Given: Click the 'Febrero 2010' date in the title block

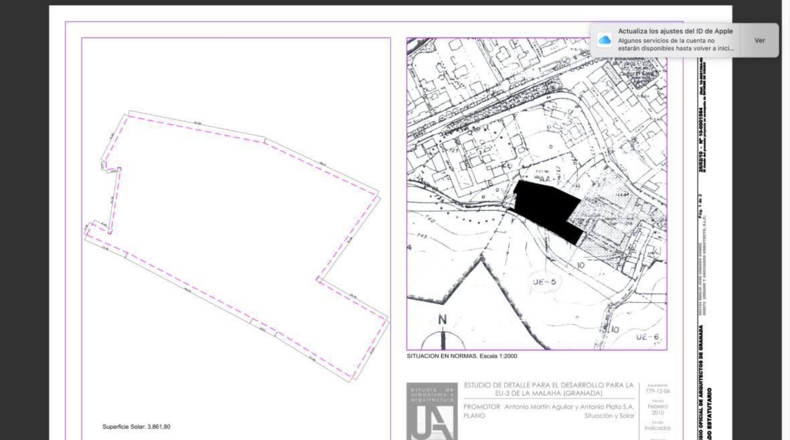Looking at the screenshot, I should pyautogui.click(x=657, y=409).
